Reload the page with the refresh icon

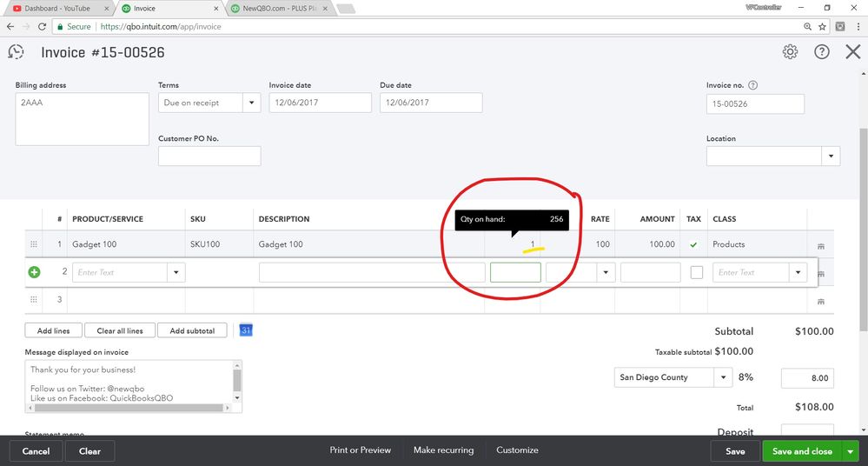click(42, 27)
